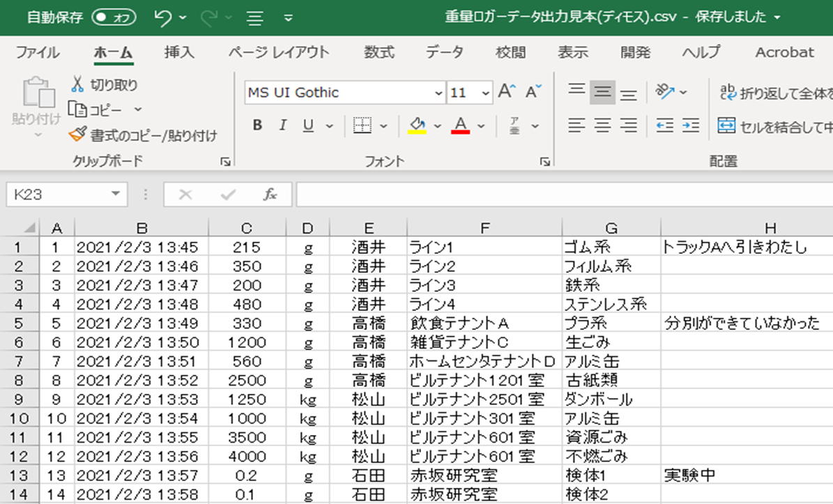Switch to the 校閲 tab

pos(510,52)
